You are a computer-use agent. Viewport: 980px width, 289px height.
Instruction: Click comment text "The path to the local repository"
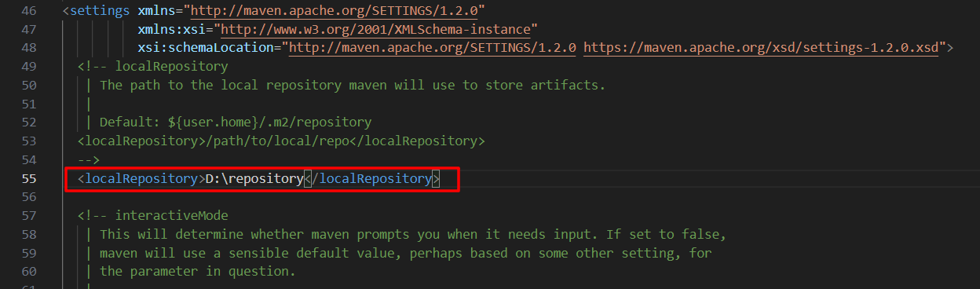[221, 86]
